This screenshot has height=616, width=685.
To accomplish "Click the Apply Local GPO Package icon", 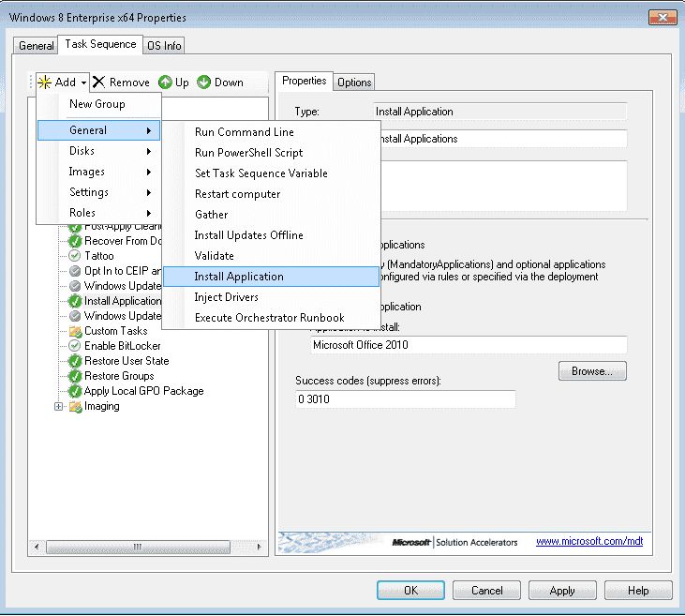I will click(x=75, y=391).
